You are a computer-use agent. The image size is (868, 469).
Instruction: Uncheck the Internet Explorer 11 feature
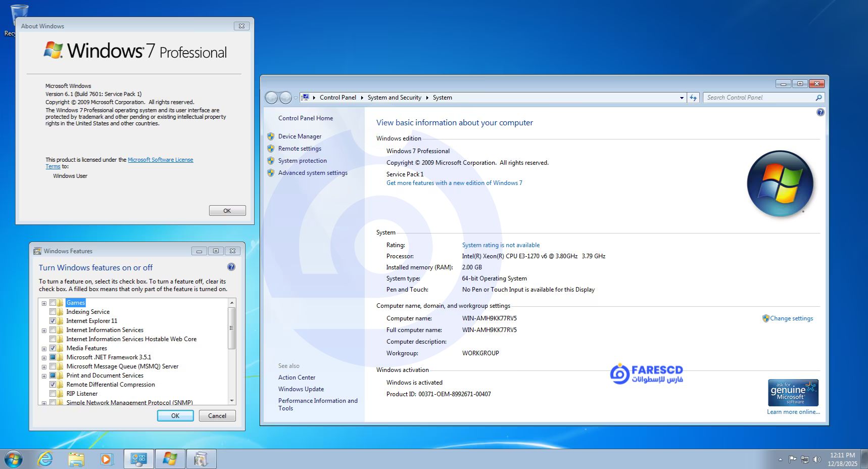53,321
